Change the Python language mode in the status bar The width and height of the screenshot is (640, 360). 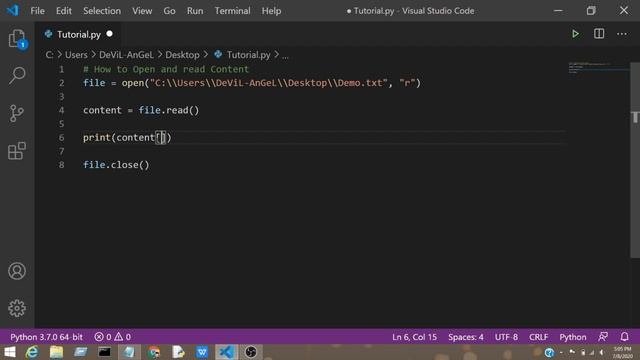[x=573, y=337]
